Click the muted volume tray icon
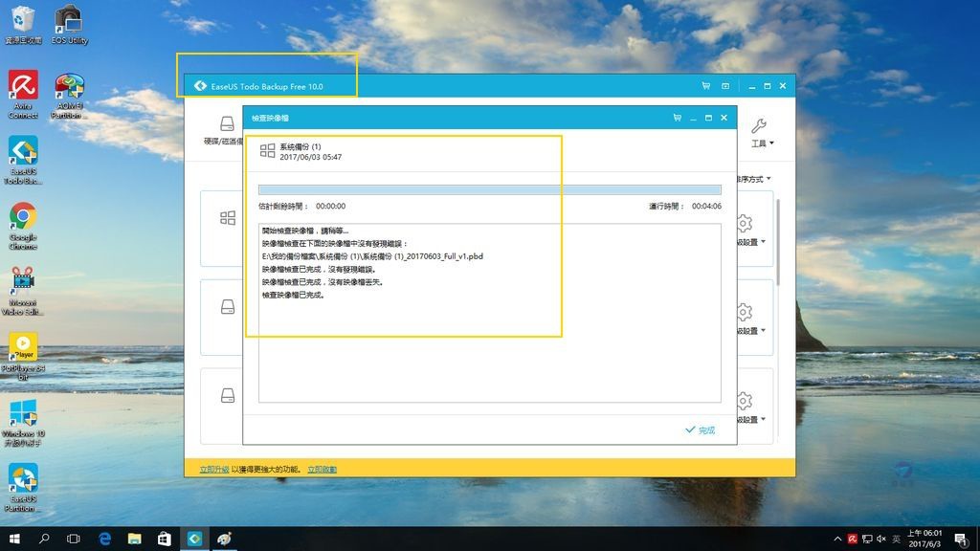The image size is (980, 551). tap(881, 539)
